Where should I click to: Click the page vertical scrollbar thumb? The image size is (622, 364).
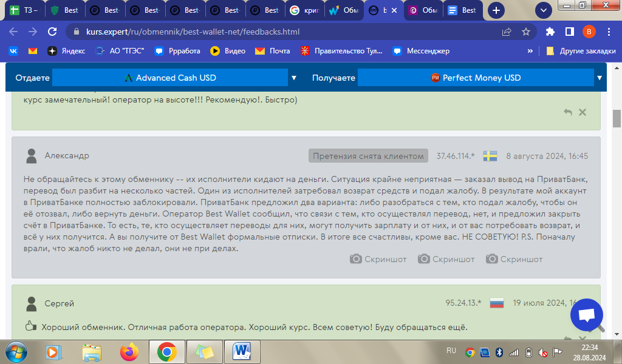pos(617,118)
